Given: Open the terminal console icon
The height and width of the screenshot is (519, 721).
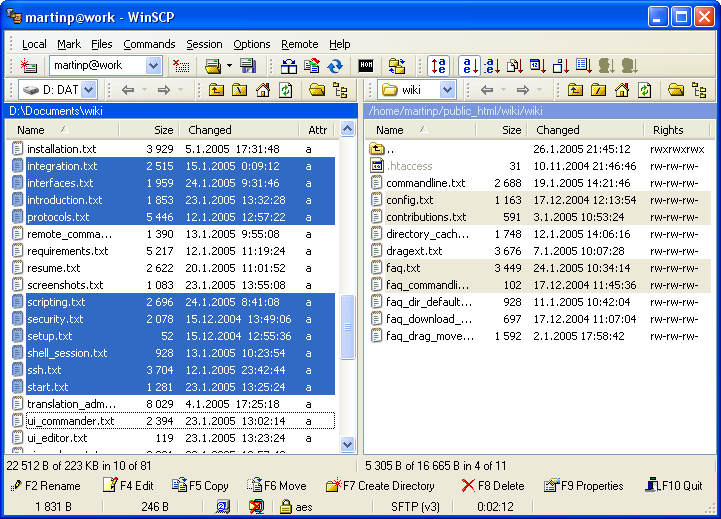Looking at the screenshot, I should tap(366, 66).
